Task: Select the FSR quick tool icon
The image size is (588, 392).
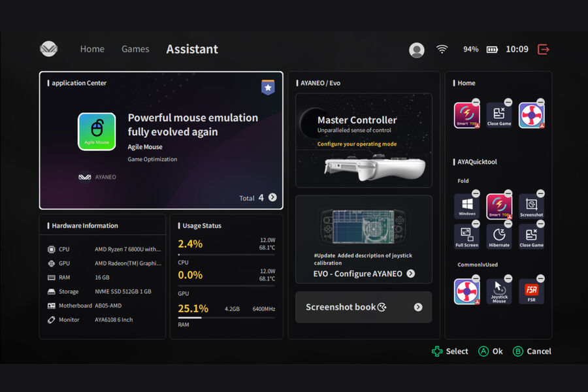Action: tap(531, 291)
